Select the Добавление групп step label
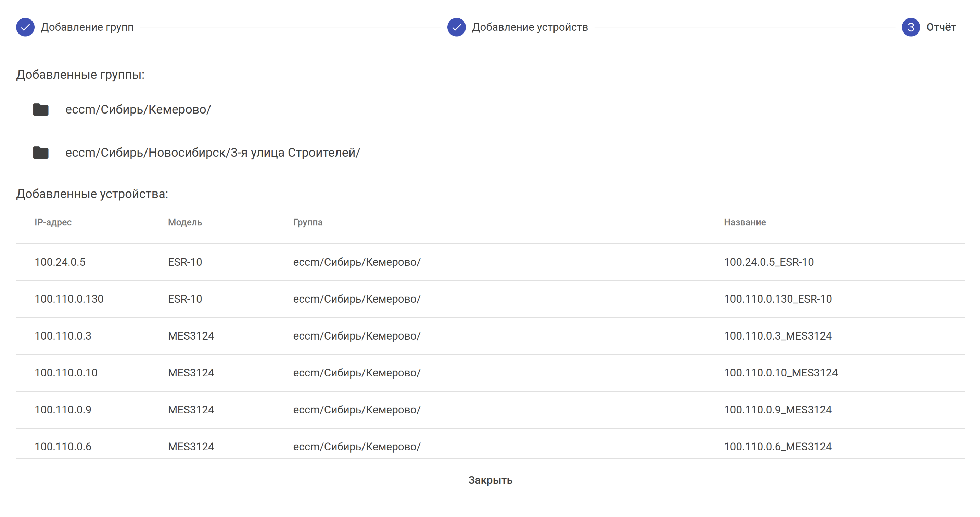The width and height of the screenshot is (980, 517). (x=87, y=27)
